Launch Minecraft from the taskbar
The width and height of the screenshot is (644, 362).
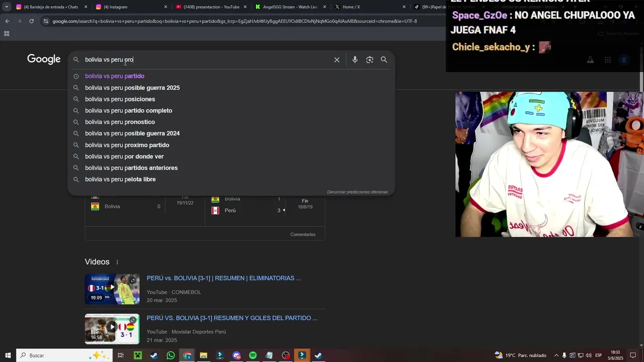click(x=137, y=355)
